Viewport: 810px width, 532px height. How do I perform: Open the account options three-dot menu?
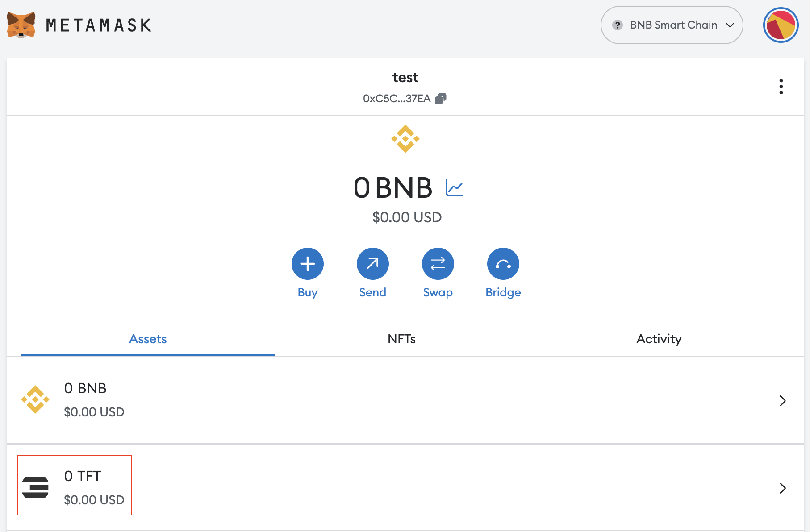781,87
